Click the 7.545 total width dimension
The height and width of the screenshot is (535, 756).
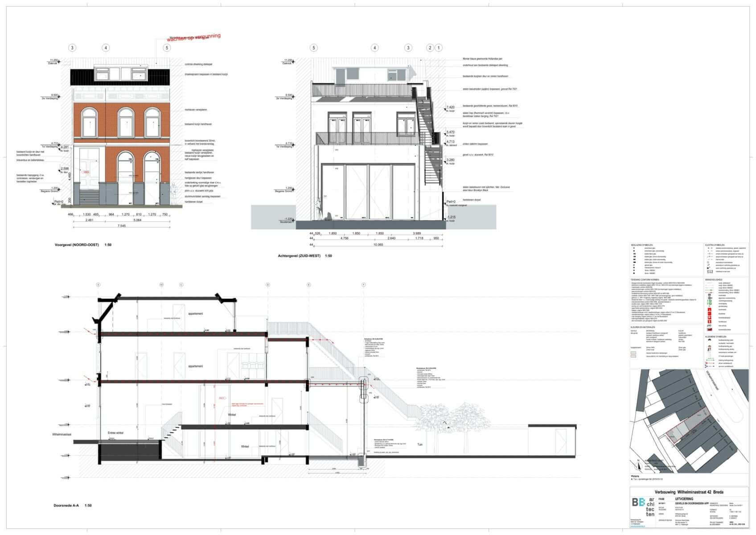121,226
